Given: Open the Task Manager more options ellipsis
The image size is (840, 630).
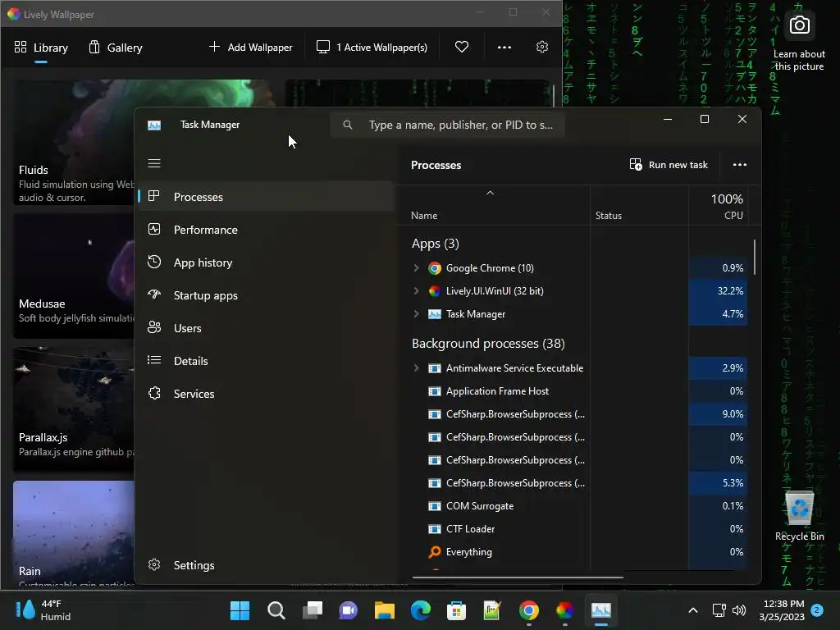Looking at the screenshot, I should click(x=739, y=164).
